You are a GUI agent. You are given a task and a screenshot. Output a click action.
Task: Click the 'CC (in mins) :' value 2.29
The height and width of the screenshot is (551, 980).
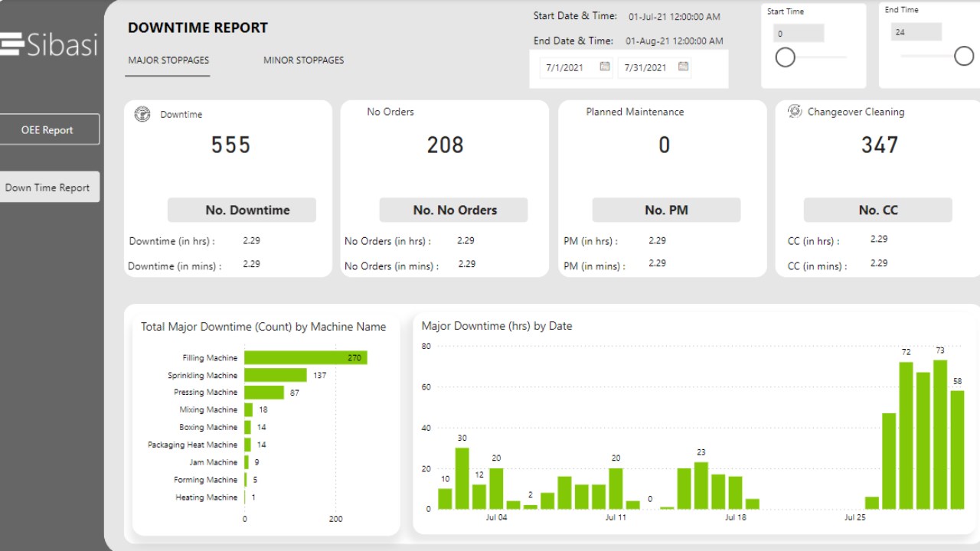tap(879, 262)
